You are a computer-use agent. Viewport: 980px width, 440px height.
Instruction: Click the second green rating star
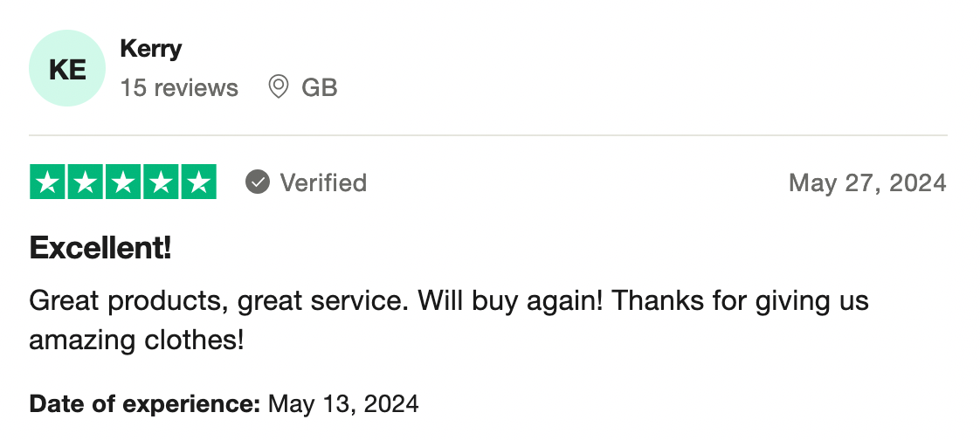86,182
